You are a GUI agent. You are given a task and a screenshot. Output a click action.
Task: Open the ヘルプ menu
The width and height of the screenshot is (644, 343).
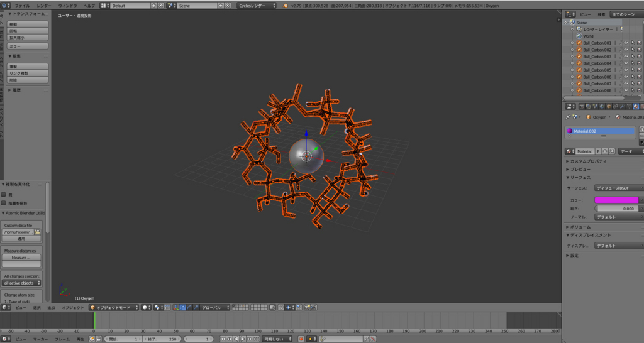89,6
